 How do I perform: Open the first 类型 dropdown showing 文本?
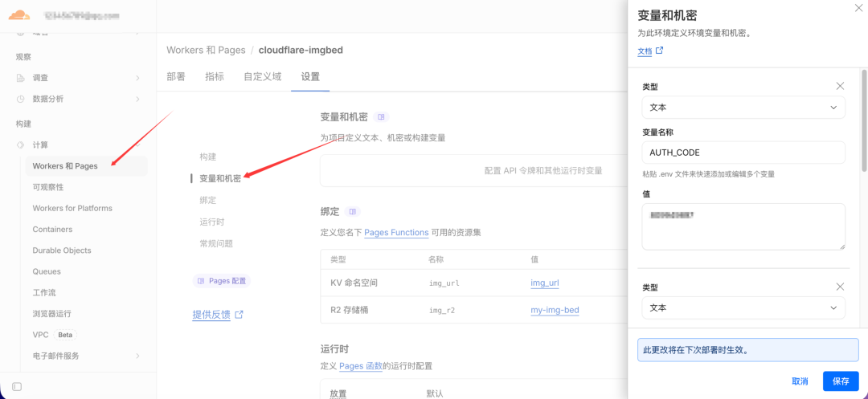743,108
